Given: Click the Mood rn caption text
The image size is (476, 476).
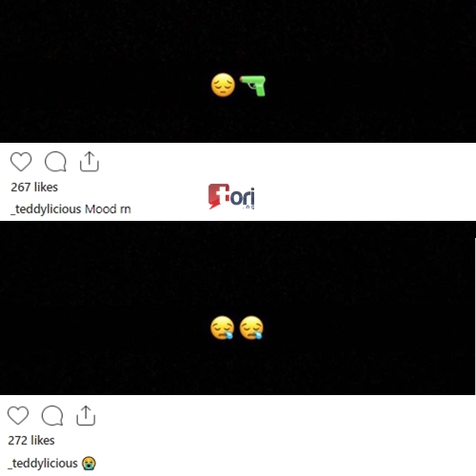Looking at the screenshot, I should pos(108,209).
